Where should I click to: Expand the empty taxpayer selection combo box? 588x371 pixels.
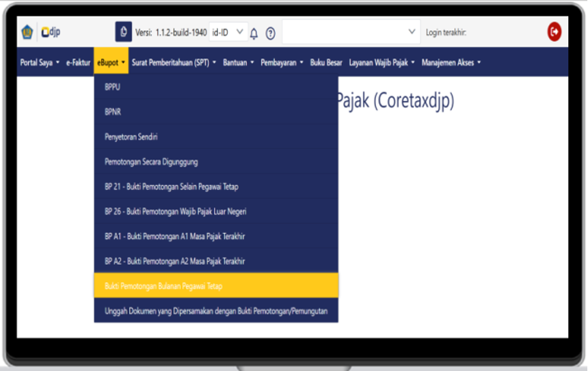351,31
